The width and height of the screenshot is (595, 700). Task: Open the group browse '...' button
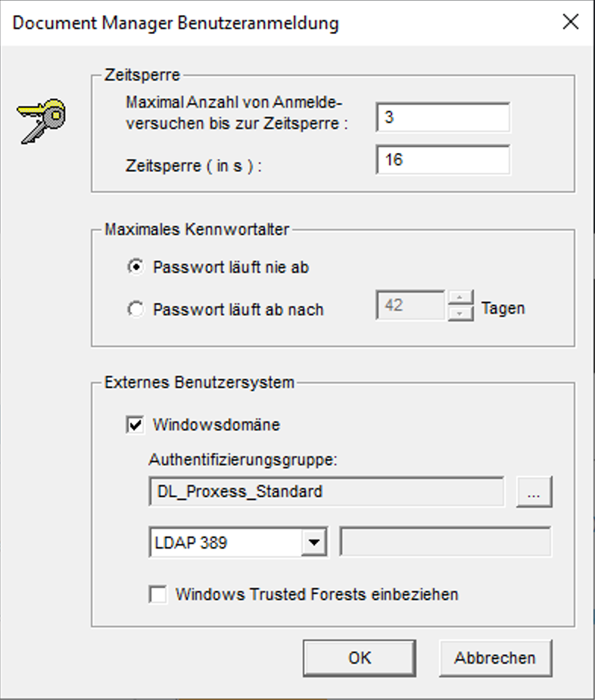534,492
